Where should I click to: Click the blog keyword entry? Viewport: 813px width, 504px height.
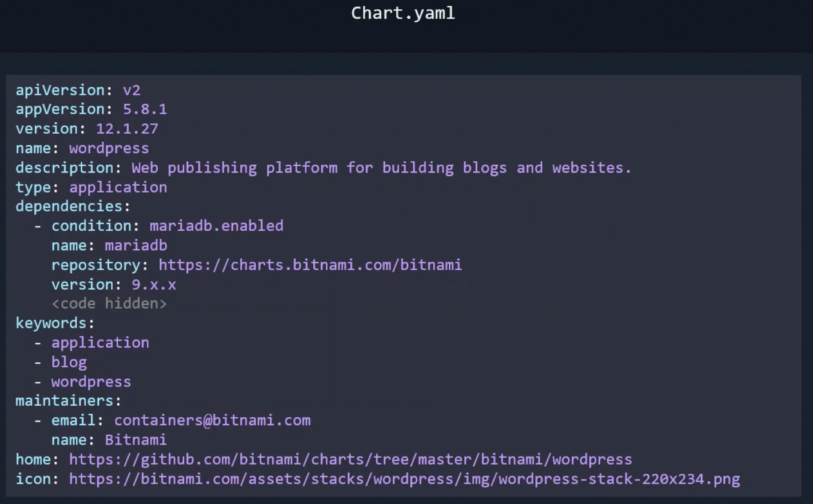[x=69, y=362]
